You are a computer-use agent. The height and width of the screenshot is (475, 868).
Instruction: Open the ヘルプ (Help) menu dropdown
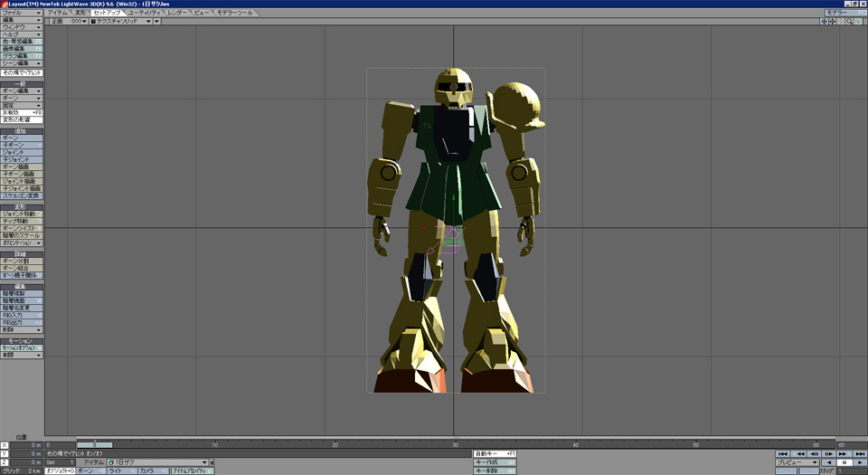pyautogui.click(x=22, y=34)
